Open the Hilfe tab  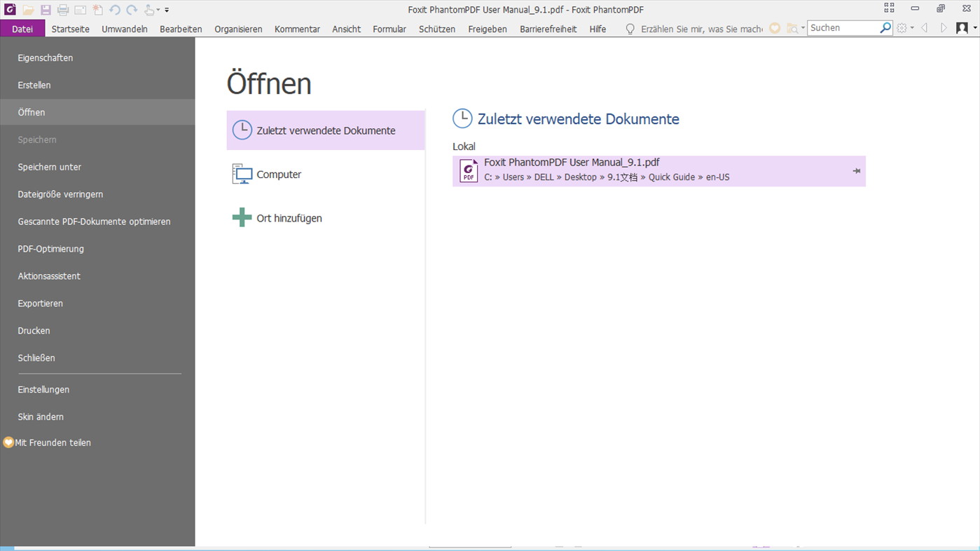click(598, 29)
